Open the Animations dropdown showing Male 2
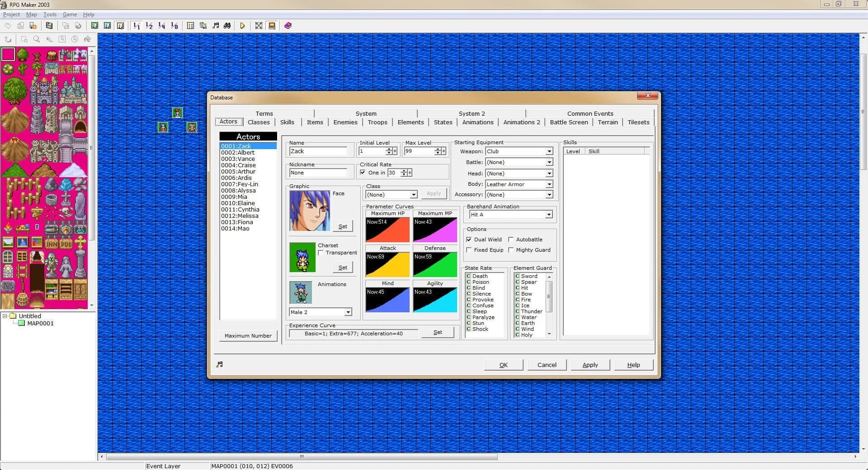Screen dimensions: 868x470 (348, 312)
